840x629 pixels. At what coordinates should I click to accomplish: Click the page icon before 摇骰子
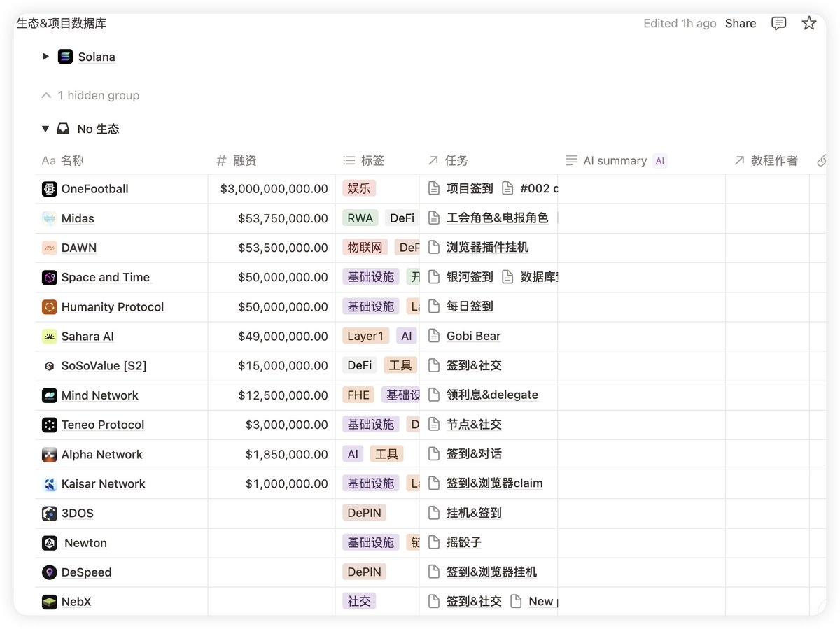pyautogui.click(x=434, y=542)
